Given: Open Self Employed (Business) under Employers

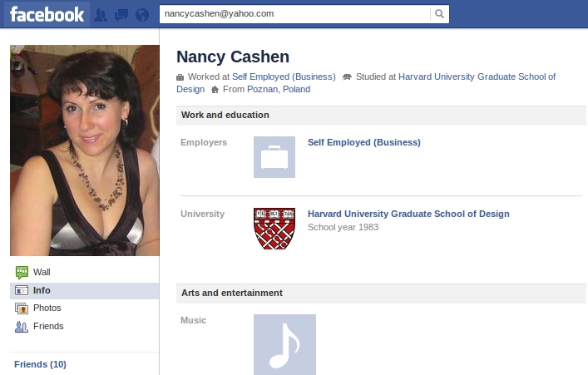Looking at the screenshot, I should (364, 142).
